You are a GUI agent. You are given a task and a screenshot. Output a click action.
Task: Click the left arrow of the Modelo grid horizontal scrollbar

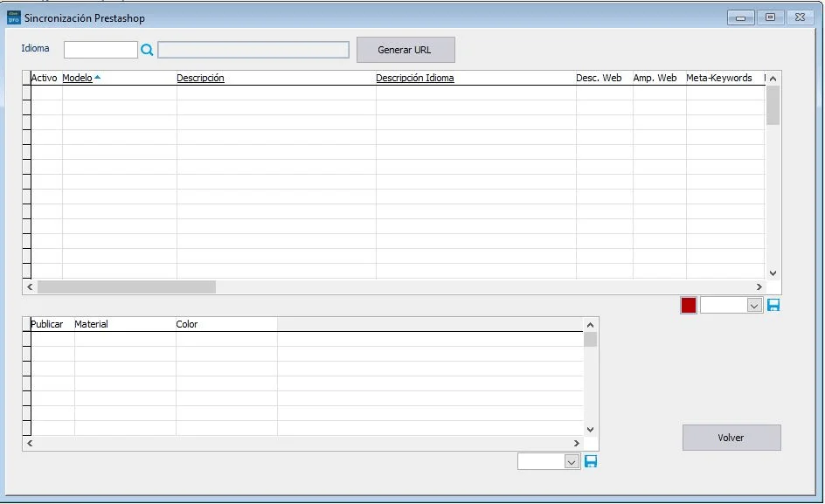pyautogui.click(x=30, y=287)
